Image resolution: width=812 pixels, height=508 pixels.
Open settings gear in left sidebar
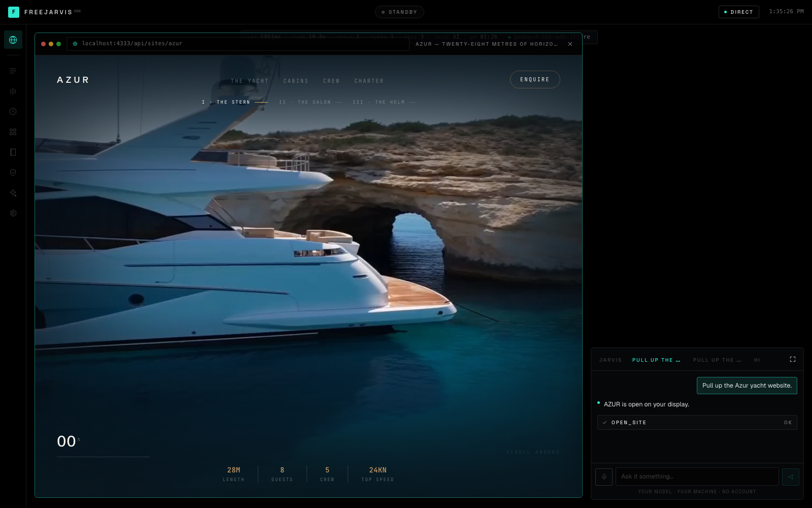pos(13,213)
